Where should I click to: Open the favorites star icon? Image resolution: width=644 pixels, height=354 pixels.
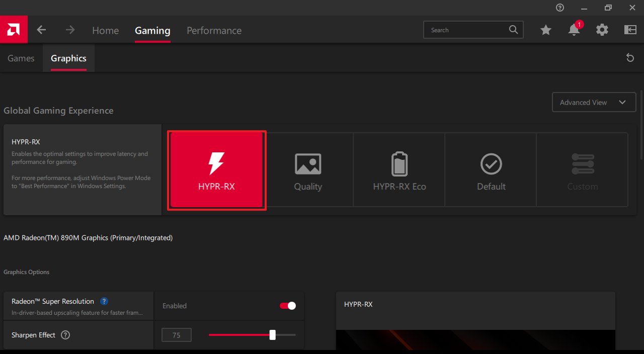tap(545, 30)
